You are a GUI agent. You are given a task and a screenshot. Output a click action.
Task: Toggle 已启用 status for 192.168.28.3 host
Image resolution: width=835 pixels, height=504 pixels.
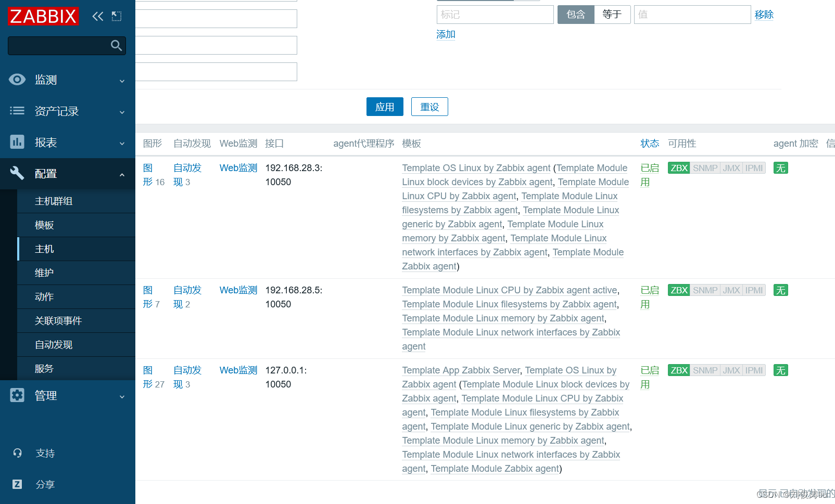(649, 175)
